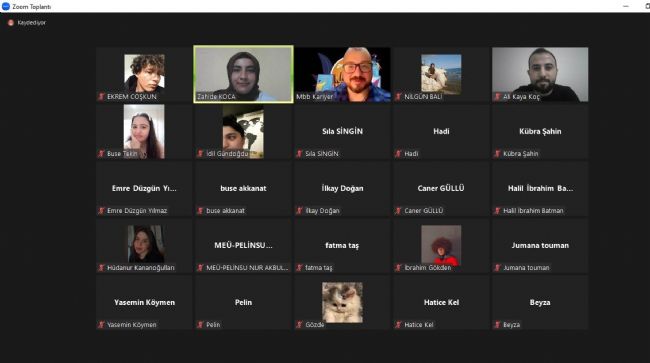Click muted mic icon beside fatma taş
Screen dimensions: 650x363
[299, 268]
